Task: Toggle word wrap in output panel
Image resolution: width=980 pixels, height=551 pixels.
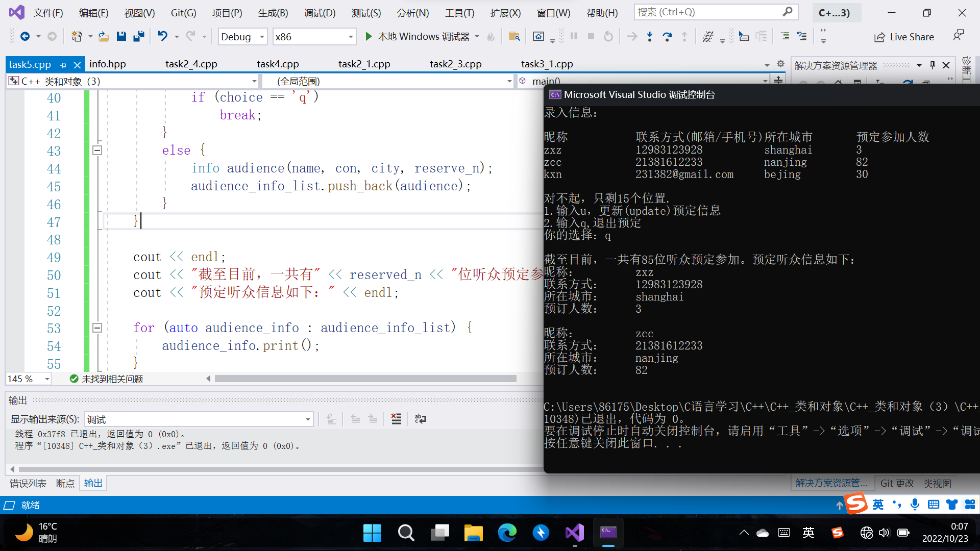Action: click(420, 419)
